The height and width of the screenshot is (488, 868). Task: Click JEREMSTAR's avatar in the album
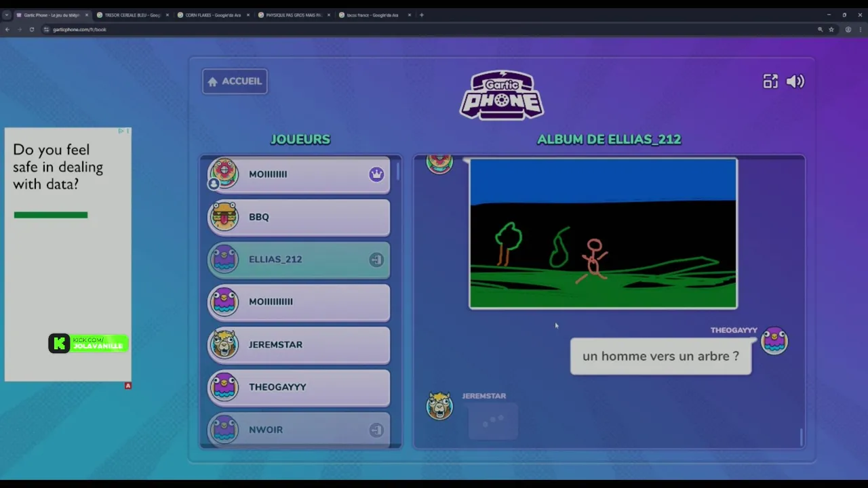(439, 405)
